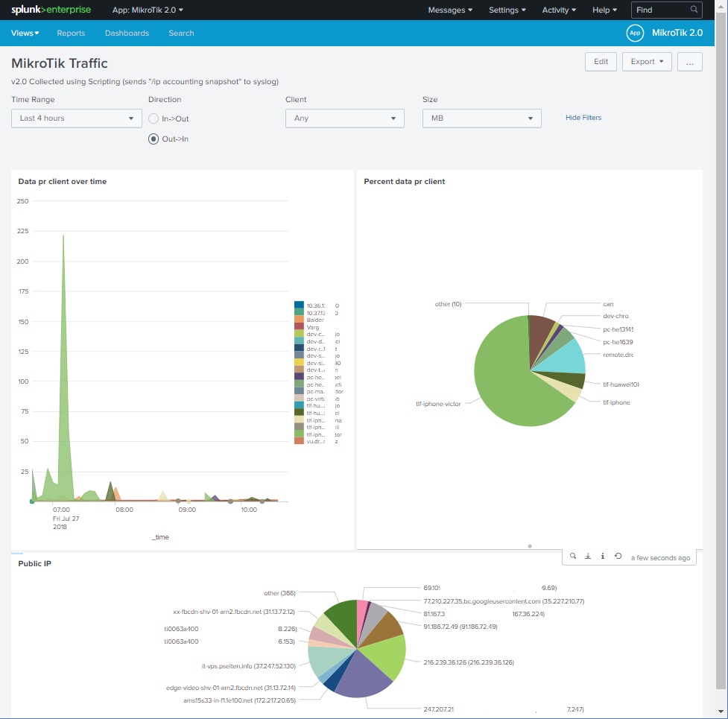Viewport: 728px width, 719px height.
Task: Click the googleusercontent.com IP label
Action: point(504,601)
